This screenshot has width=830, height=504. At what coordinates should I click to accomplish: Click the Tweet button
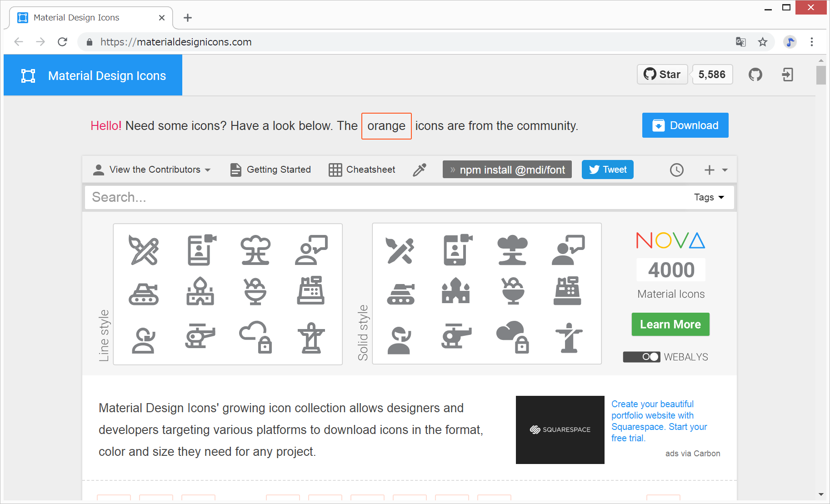pyautogui.click(x=607, y=170)
